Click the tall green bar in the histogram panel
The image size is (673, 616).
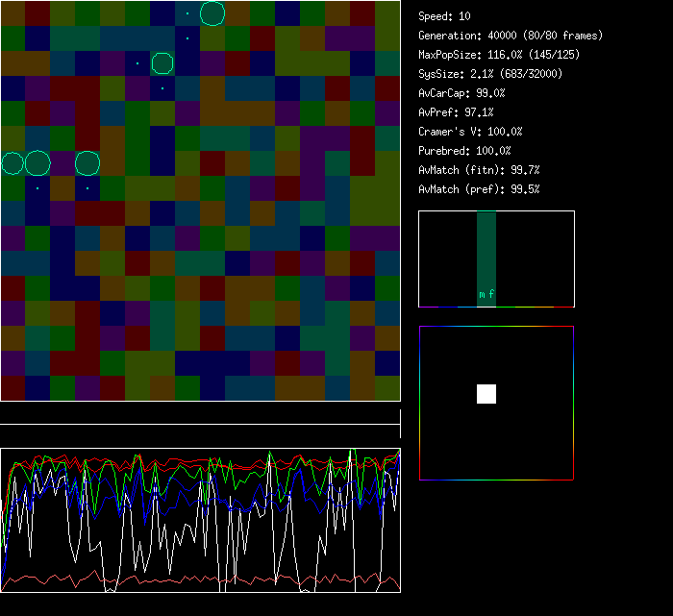(486, 250)
